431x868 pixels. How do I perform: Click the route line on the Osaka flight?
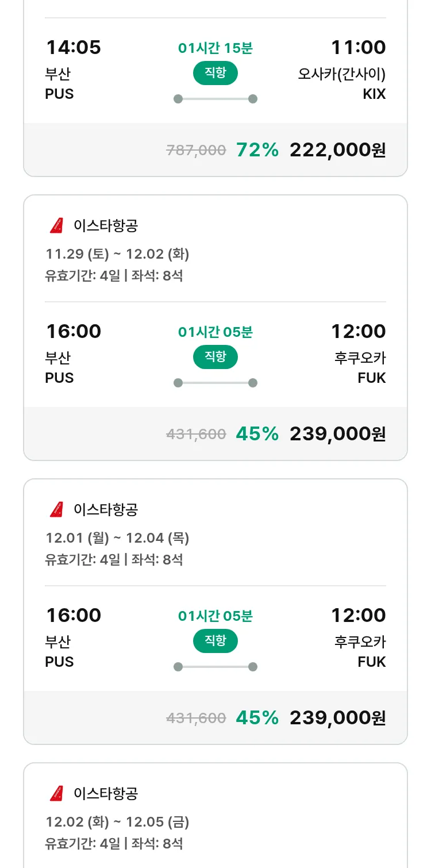pos(215,99)
